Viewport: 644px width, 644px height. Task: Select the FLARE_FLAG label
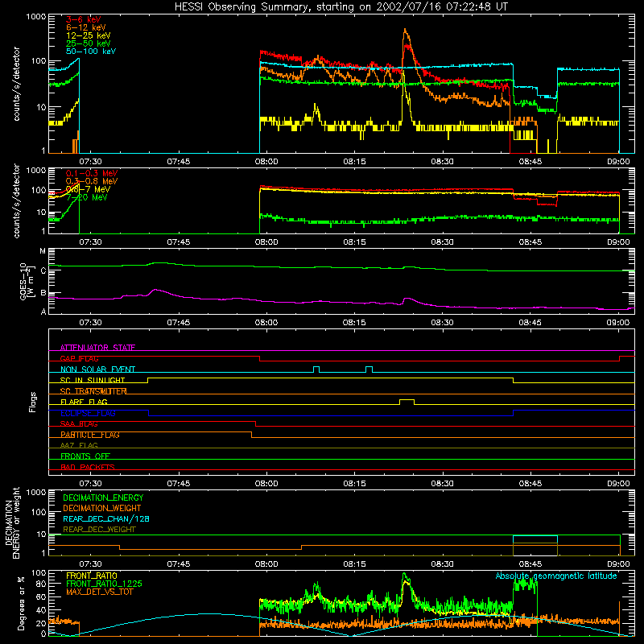click(84, 402)
